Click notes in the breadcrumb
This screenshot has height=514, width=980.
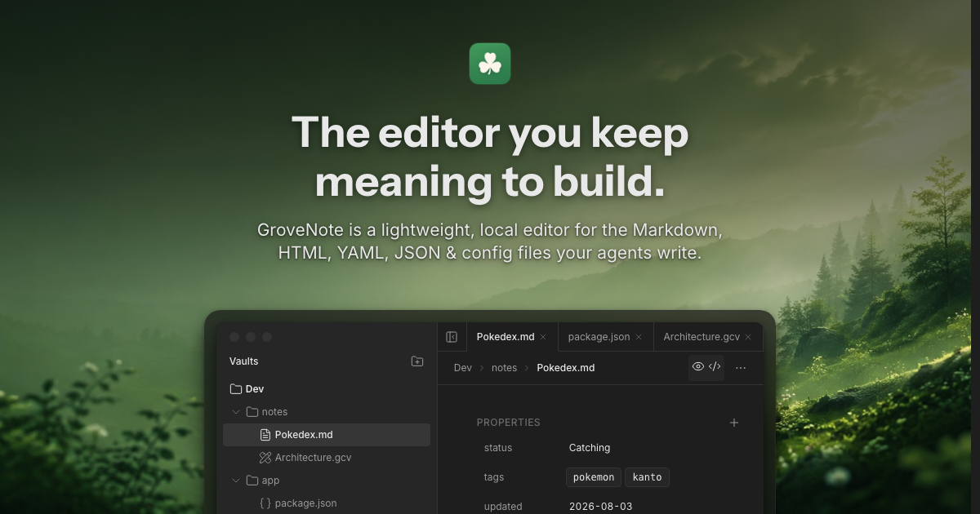pyautogui.click(x=504, y=368)
